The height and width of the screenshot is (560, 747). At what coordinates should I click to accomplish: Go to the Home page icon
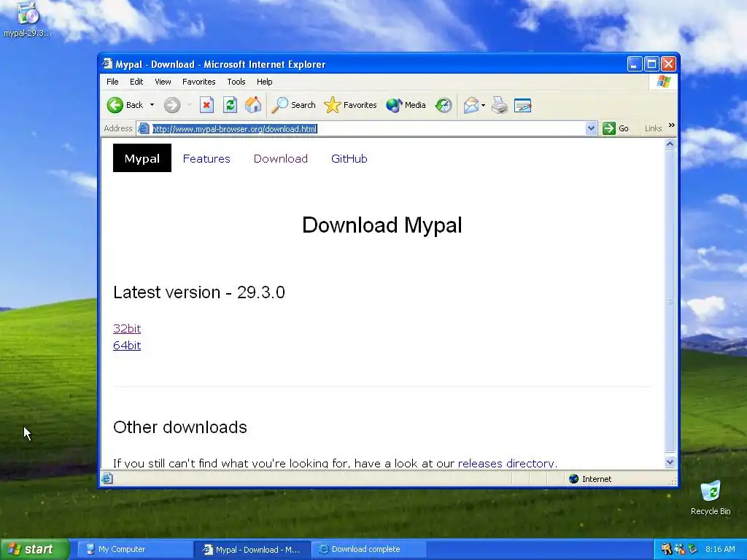[x=253, y=105]
